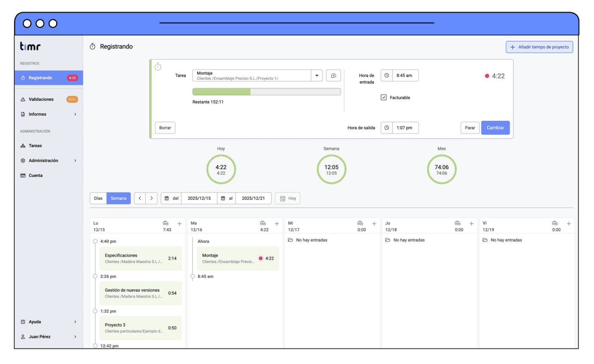This screenshot has height=364, width=594.
Task: Click calendar icon before 'del' date field
Action: (167, 198)
